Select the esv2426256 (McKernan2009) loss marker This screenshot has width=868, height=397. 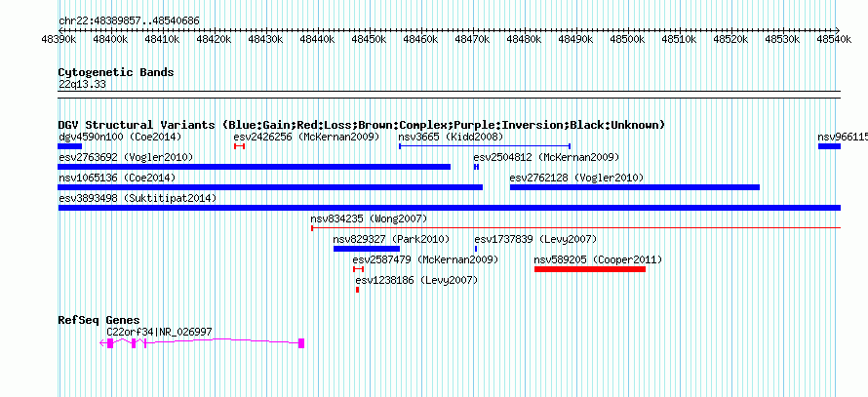click(239, 146)
